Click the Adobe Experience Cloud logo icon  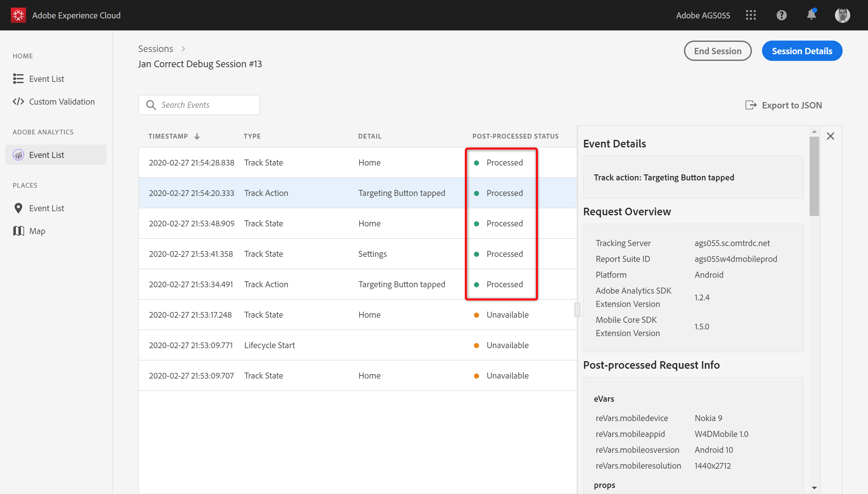(18, 15)
